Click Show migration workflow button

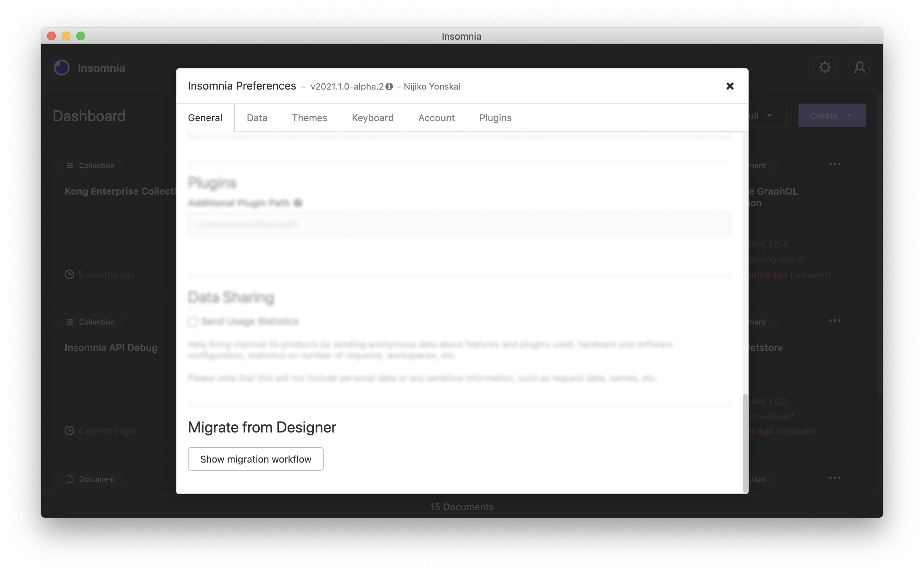pos(255,459)
